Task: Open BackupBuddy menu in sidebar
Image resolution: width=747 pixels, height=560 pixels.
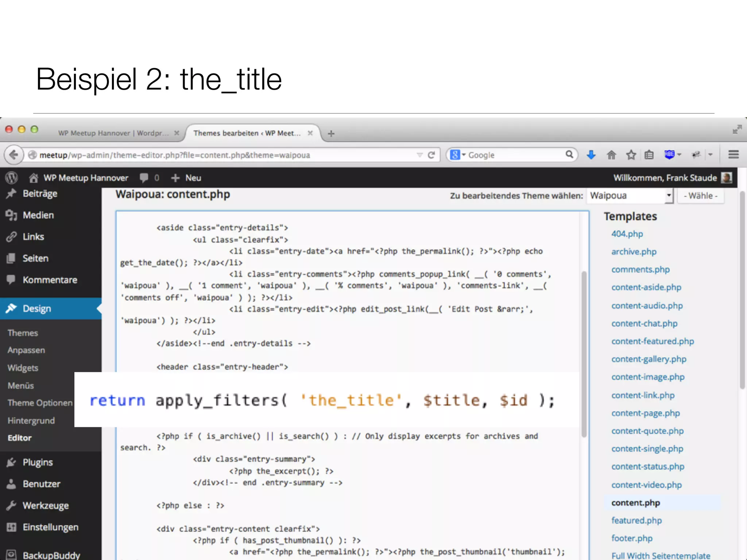Action: (x=51, y=555)
